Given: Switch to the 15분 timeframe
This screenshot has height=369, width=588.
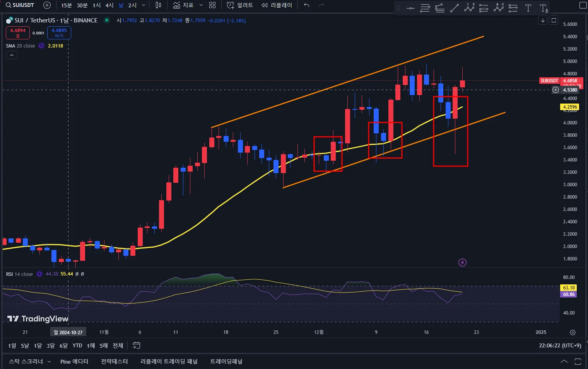Looking at the screenshot, I should [67, 5].
